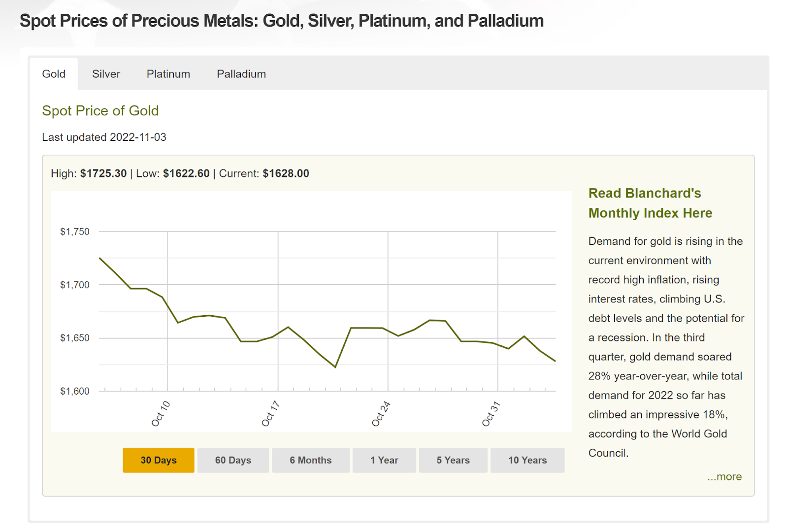The image size is (788, 532).
Task: Select the Oct 24 axis label
Action: [381, 414]
